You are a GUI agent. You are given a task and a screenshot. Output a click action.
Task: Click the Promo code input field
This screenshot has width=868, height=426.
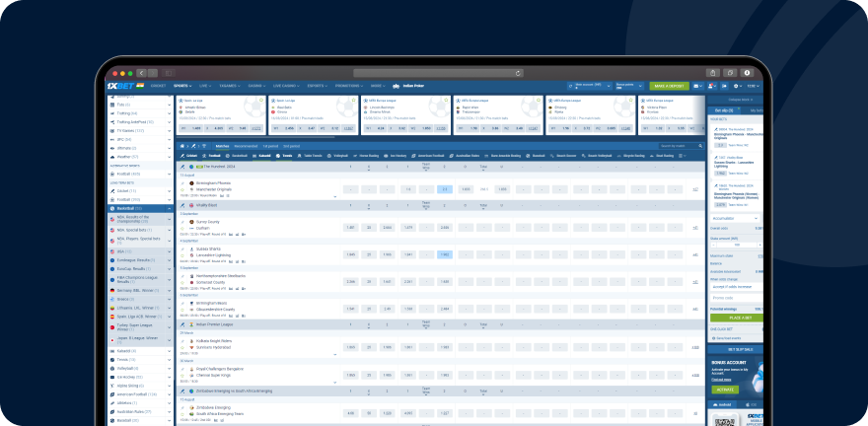tap(736, 298)
